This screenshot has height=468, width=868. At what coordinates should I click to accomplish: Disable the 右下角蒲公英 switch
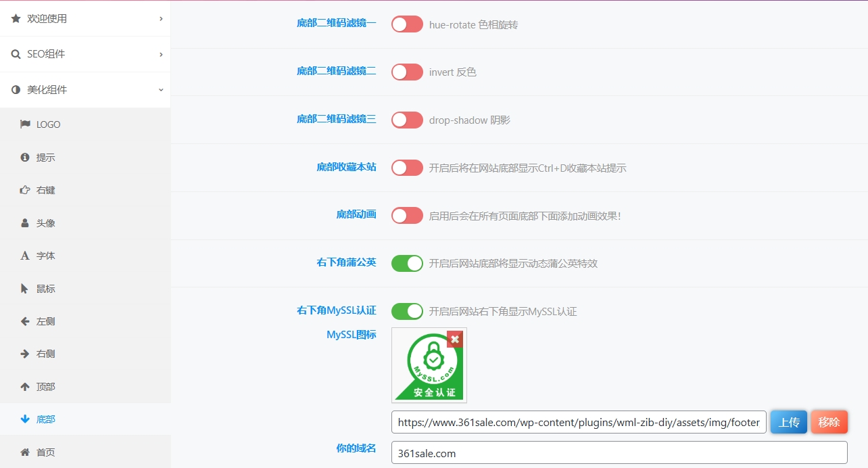click(x=407, y=263)
